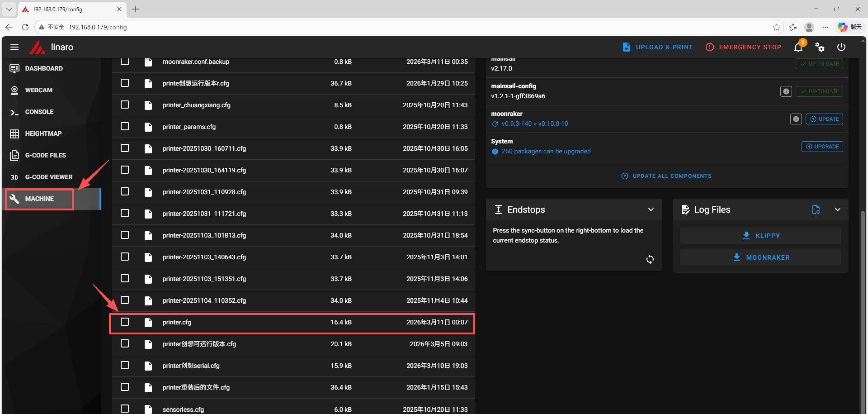Open interface settings gears icon
This screenshot has width=868, height=414.
point(820,47)
